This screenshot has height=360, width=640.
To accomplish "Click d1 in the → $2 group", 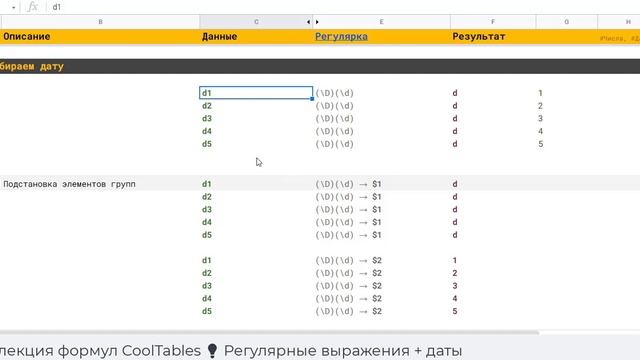I will pyautogui.click(x=207, y=260).
